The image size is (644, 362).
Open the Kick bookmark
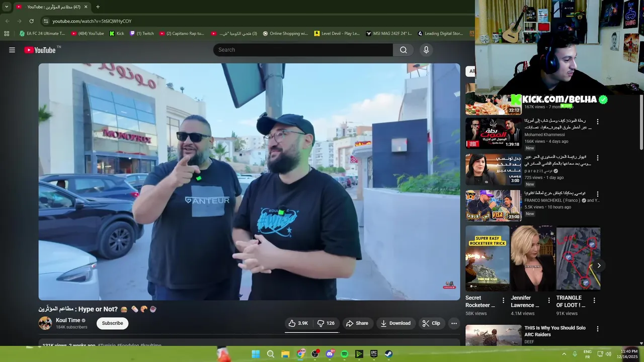point(117,34)
